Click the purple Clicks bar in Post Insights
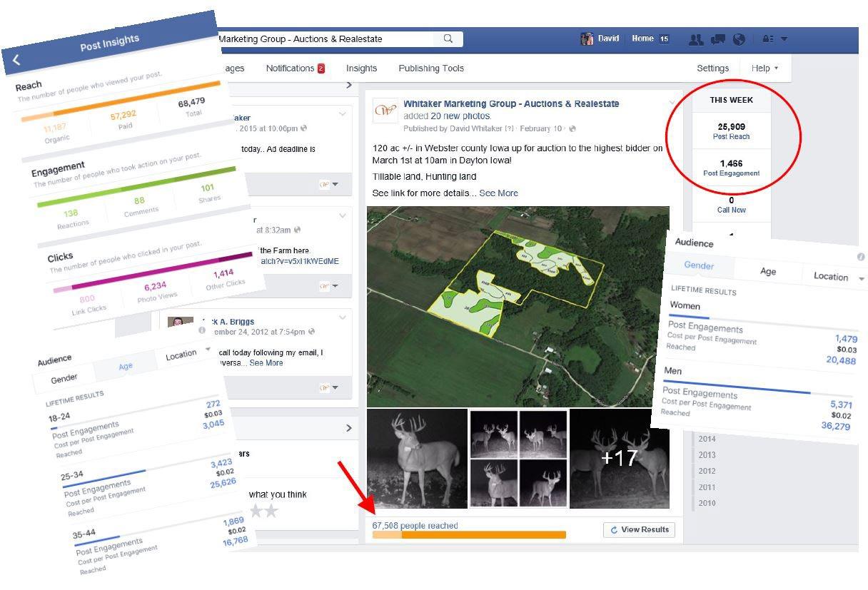The width and height of the screenshot is (868, 590). (x=153, y=271)
